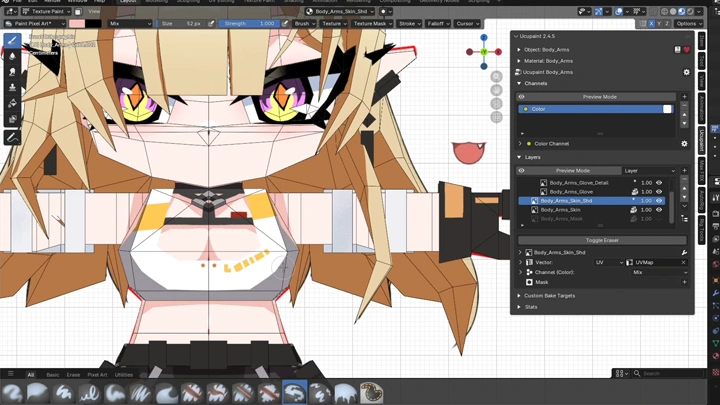Add a mask with the Mask plus
Image resolution: width=720 pixels, height=405 pixels.
(x=684, y=282)
